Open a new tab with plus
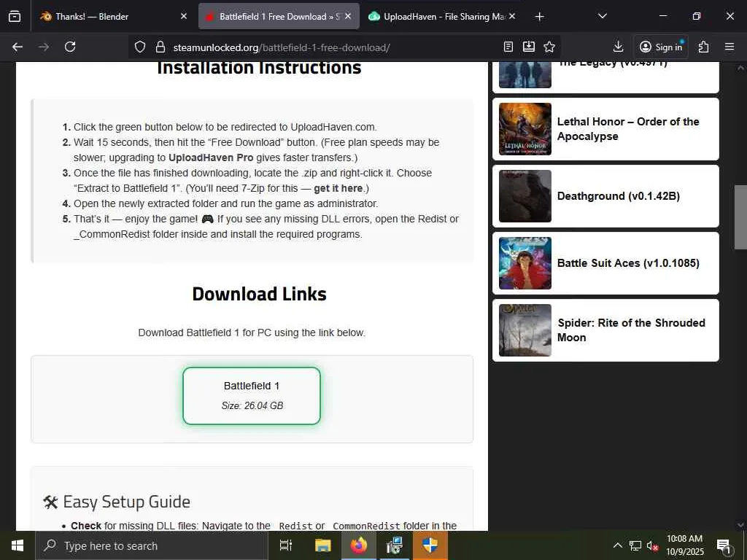 539,17
